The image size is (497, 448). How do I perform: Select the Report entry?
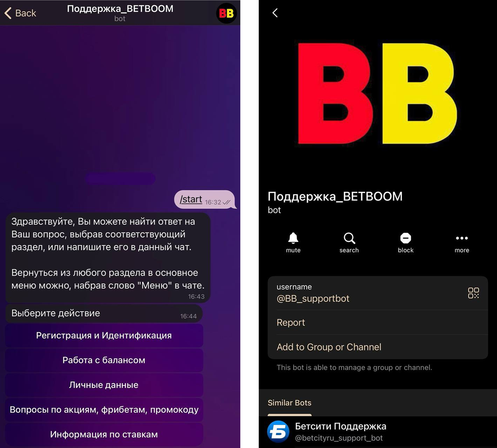point(378,323)
